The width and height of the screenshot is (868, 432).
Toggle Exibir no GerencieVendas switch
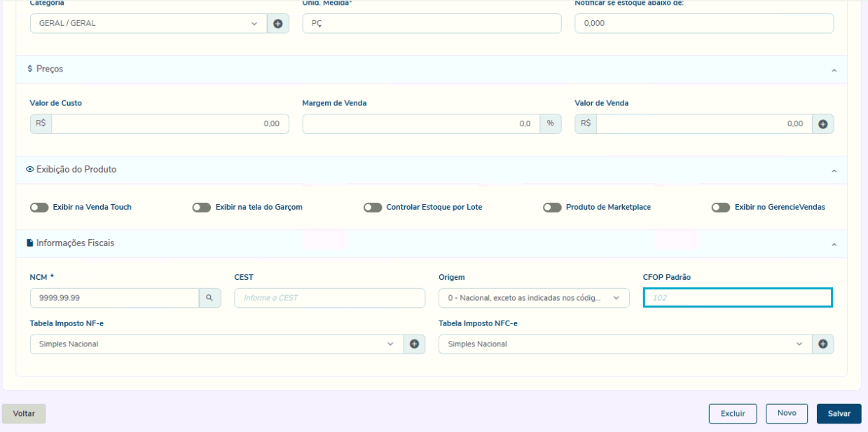tap(720, 208)
